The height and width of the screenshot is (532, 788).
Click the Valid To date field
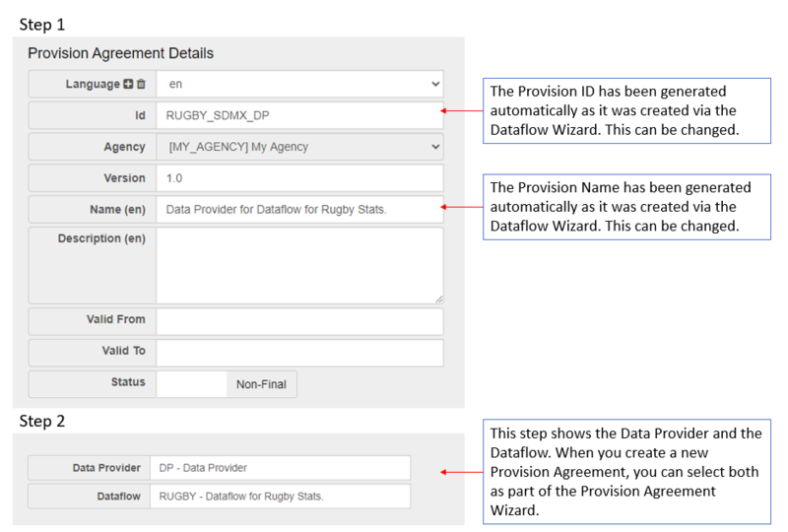[x=299, y=353]
